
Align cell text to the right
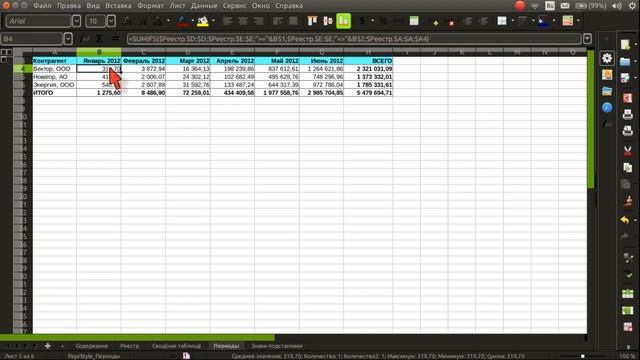click(x=258, y=21)
